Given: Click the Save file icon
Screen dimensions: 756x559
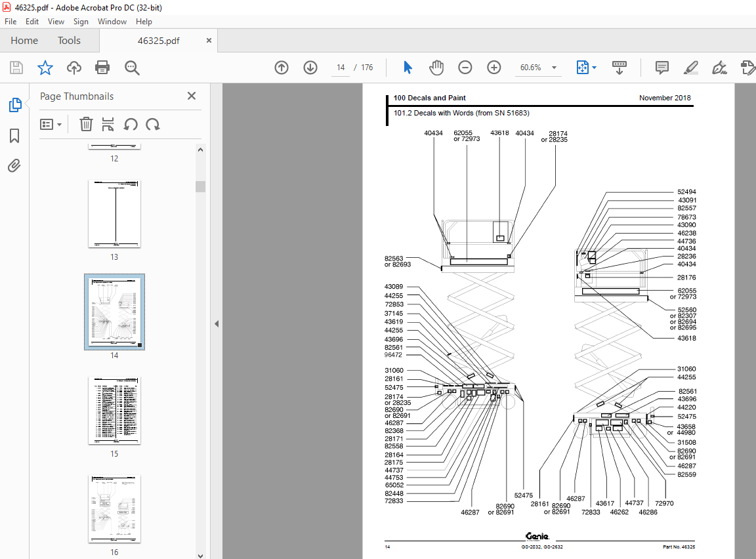Looking at the screenshot, I should [x=16, y=68].
